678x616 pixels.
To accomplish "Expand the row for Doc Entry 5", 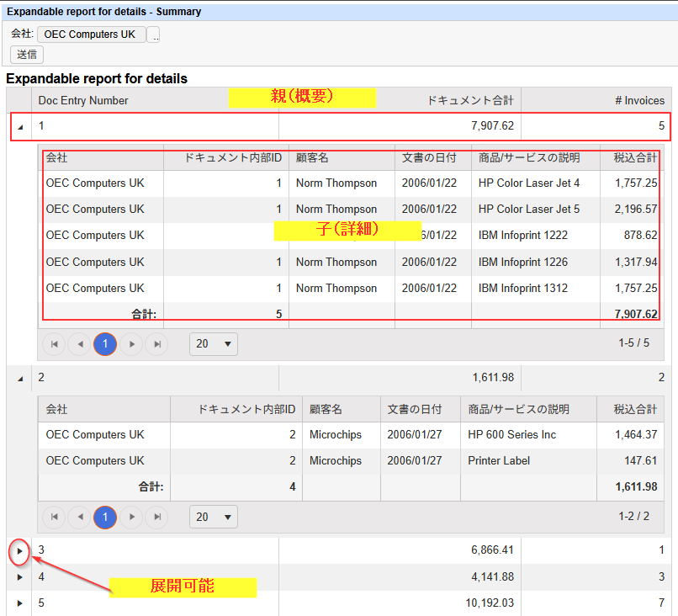I will point(19,603).
